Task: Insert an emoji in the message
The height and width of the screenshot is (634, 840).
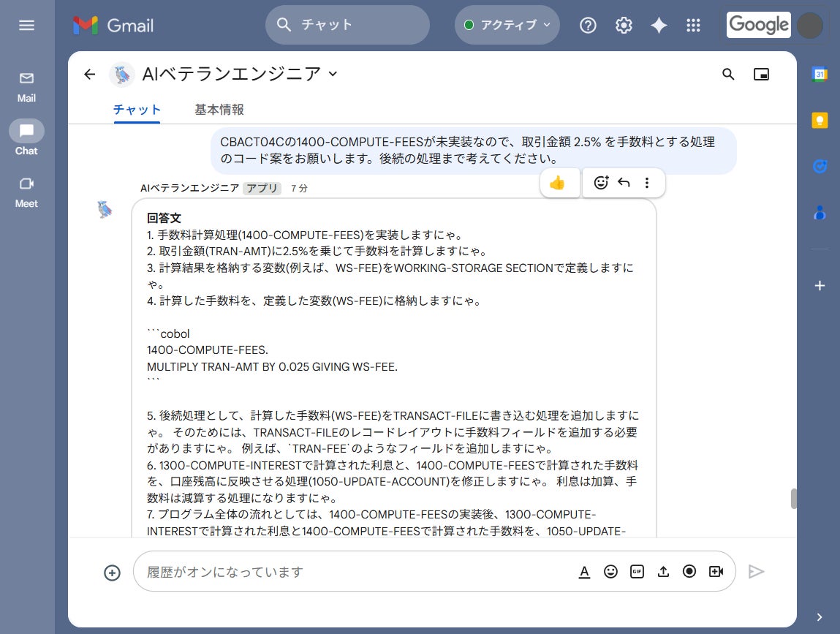Action: [610, 572]
